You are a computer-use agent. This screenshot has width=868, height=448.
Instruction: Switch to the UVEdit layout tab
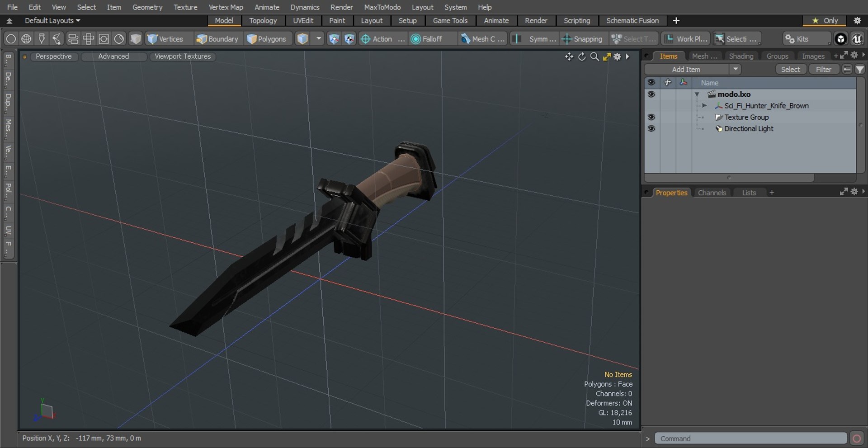pyautogui.click(x=303, y=21)
